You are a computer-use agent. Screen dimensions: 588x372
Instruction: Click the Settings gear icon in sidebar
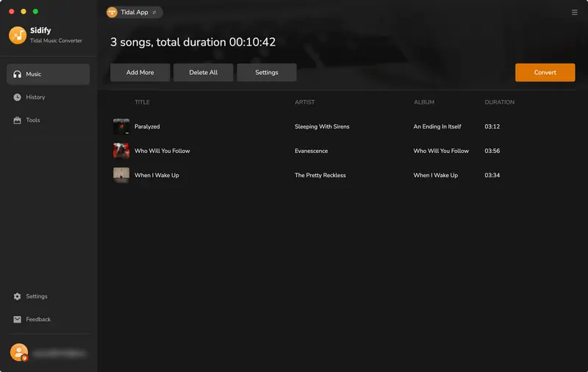(17, 296)
